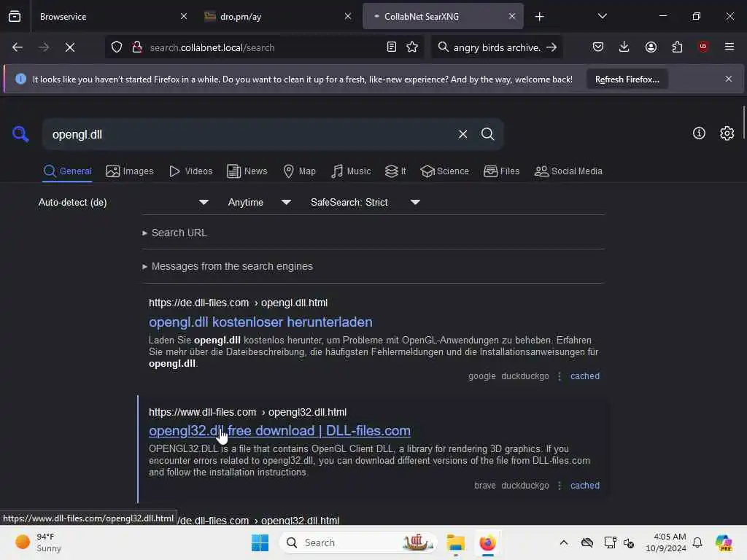The image size is (747, 560).
Task: Expand Messages from the search engines
Action: click(x=228, y=266)
